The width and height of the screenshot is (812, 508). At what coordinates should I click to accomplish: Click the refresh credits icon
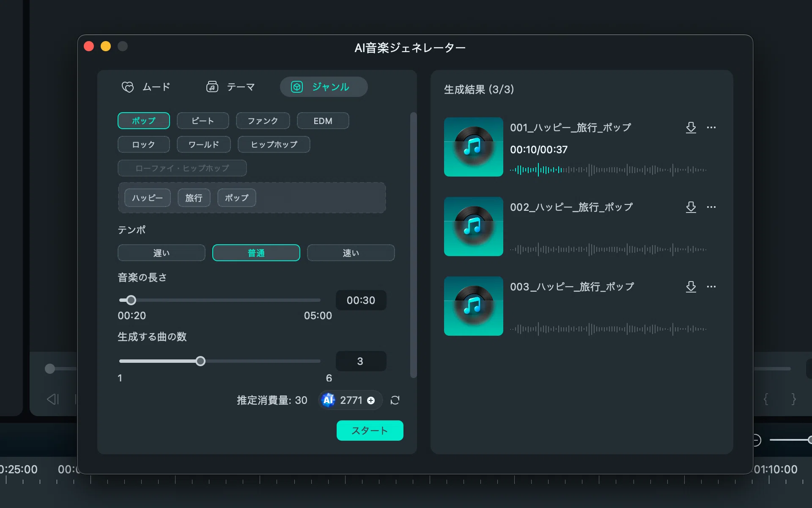[x=395, y=400]
